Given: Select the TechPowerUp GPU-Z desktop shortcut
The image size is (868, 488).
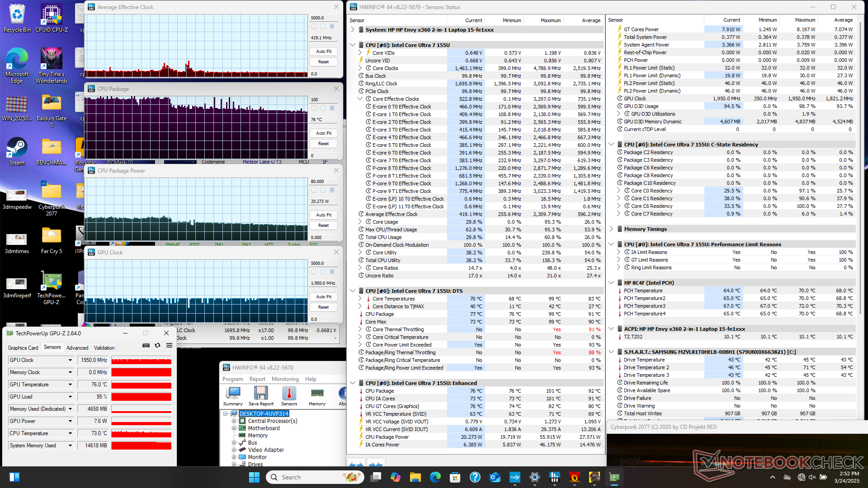Looking at the screenshot, I should [x=52, y=288].
